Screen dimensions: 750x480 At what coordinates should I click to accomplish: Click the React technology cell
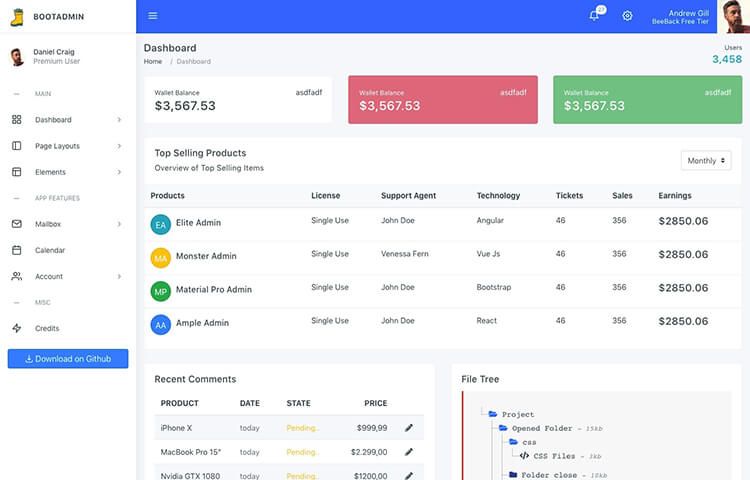(x=486, y=321)
